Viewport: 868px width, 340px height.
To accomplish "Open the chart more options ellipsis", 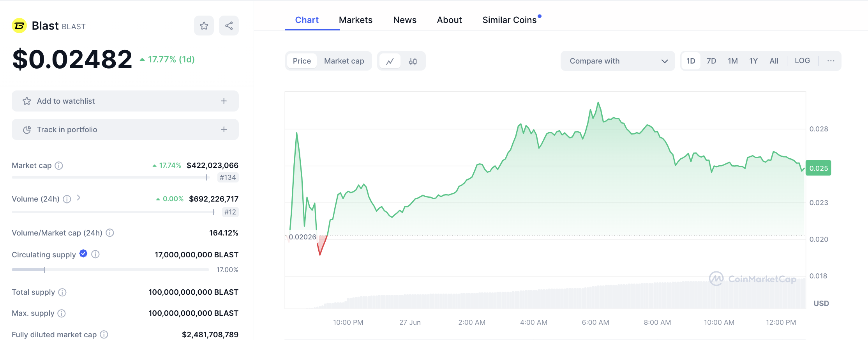I will point(831,61).
